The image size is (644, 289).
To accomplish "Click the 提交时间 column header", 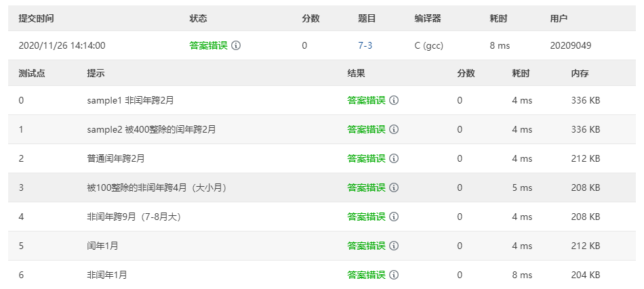I will click(36, 18).
